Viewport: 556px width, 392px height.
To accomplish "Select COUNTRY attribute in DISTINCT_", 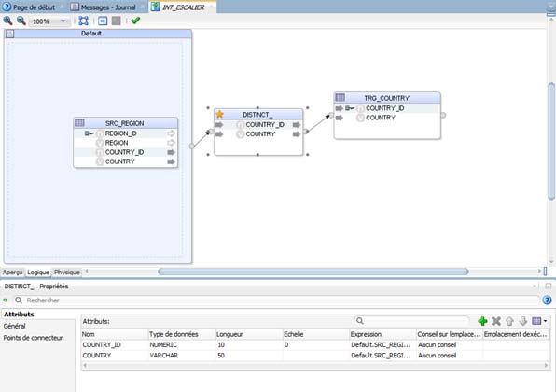I will pyautogui.click(x=260, y=134).
